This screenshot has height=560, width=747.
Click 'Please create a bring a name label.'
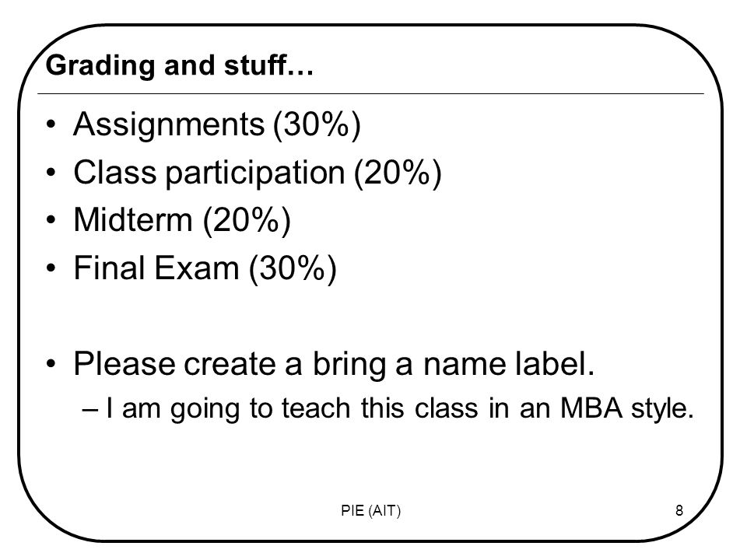click(x=334, y=365)
